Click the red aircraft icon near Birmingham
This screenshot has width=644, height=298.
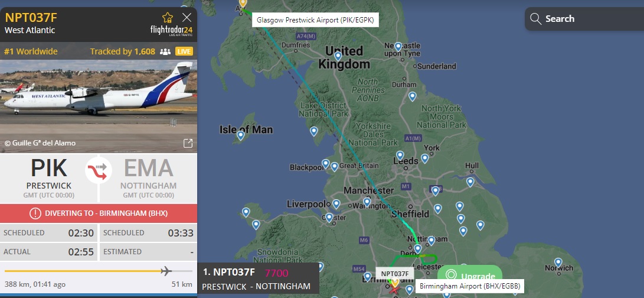pyautogui.click(x=395, y=290)
